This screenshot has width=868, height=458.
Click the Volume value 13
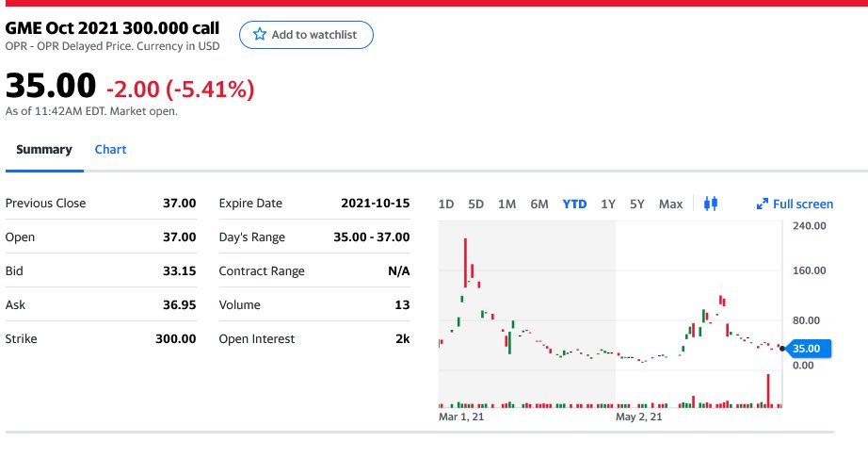coord(402,304)
